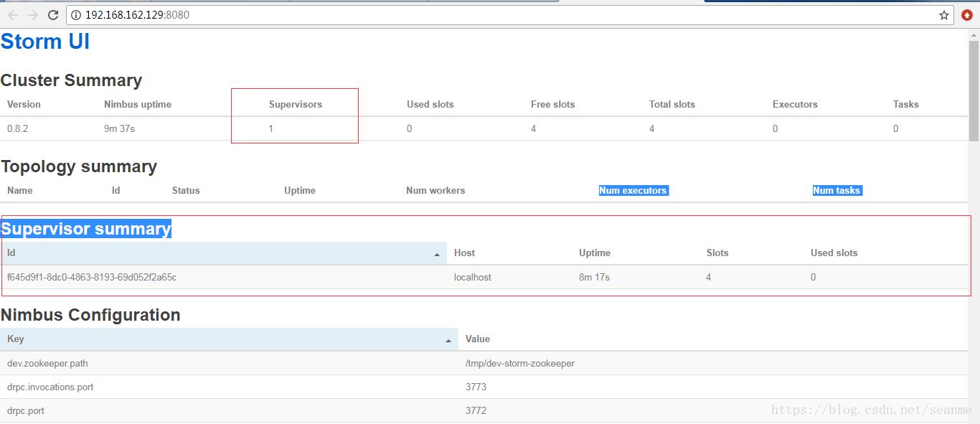The height and width of the screenshot is (424, 980).
Task: Click the Name header in Topology summary
Action: click(20, 191)
